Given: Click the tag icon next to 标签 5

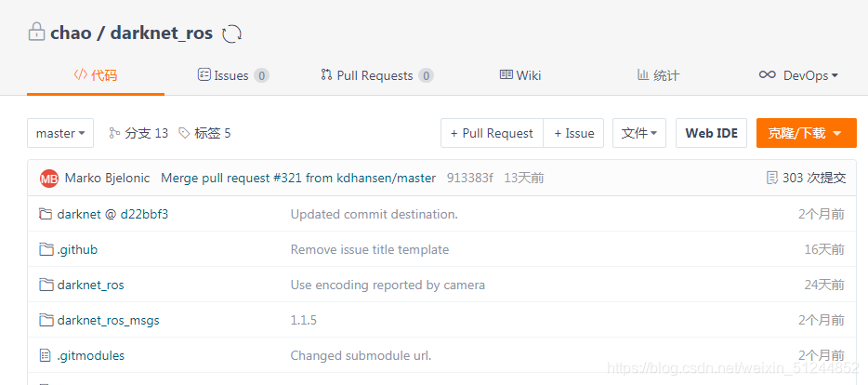Looking at the screenshot, I should click(184, 133).
